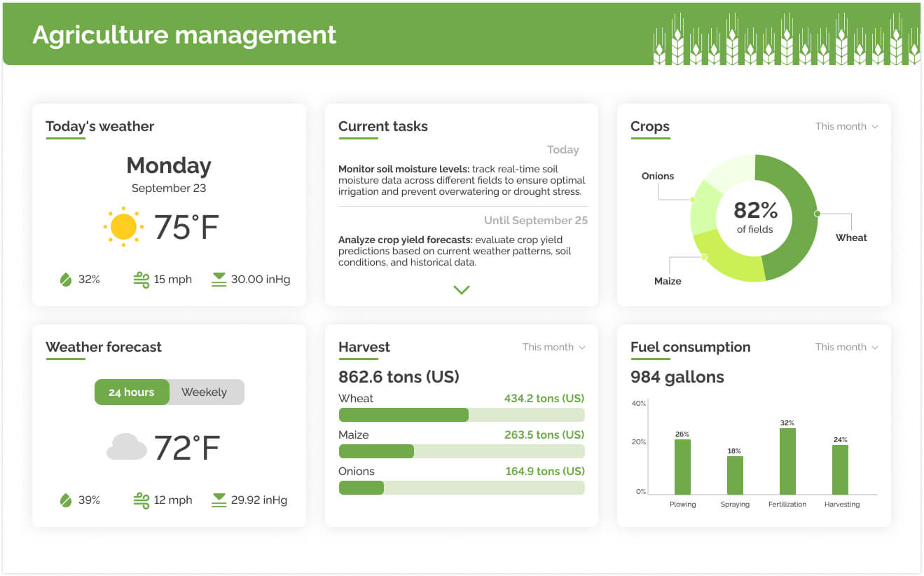The height and width of the screenshot is (576, 924).
Task: Expand the Current tasks list
Action: [x=461, y=289]
